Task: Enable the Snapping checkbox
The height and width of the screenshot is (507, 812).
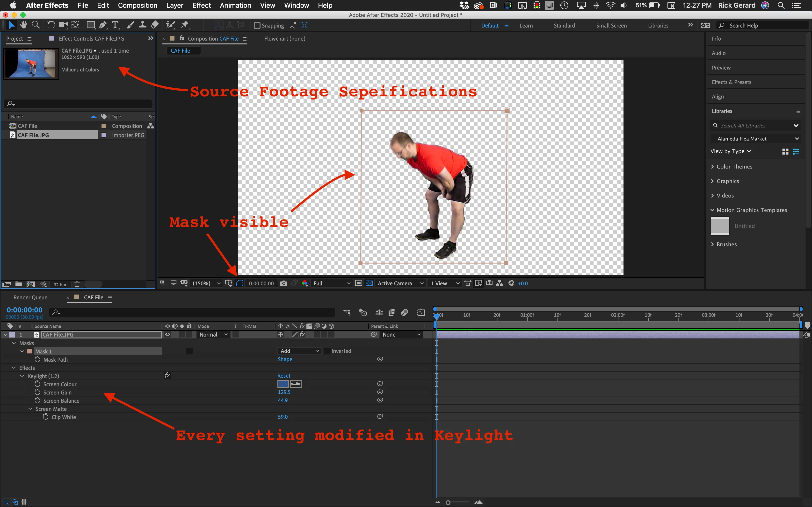Action: [x=257, y=26]
